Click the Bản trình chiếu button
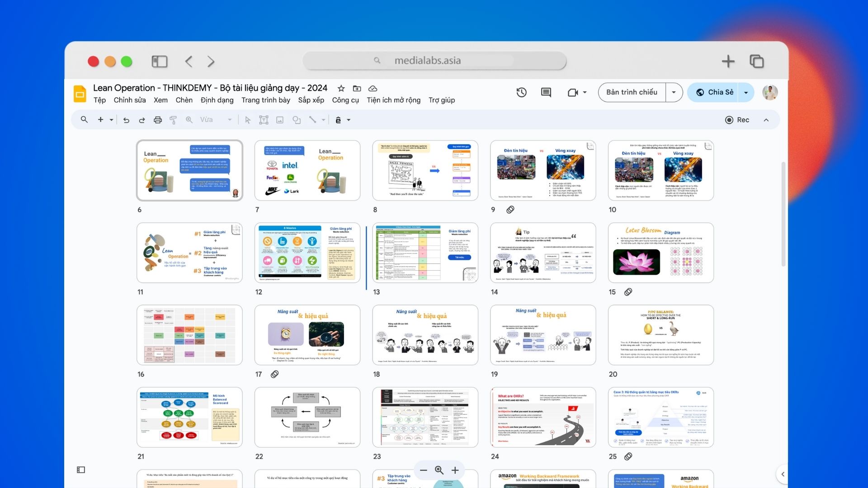Image resolution: width=868 pixels, height=488 pixels. [632, 92]
